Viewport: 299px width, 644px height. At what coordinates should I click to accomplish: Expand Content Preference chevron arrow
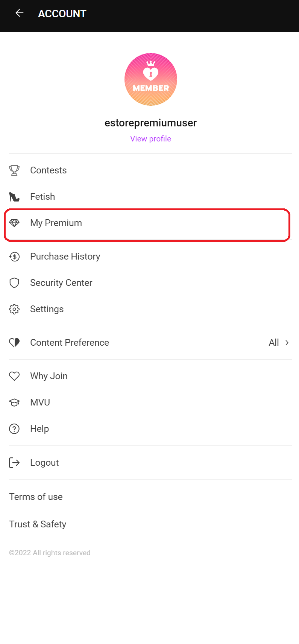click(x=287, y=343)
